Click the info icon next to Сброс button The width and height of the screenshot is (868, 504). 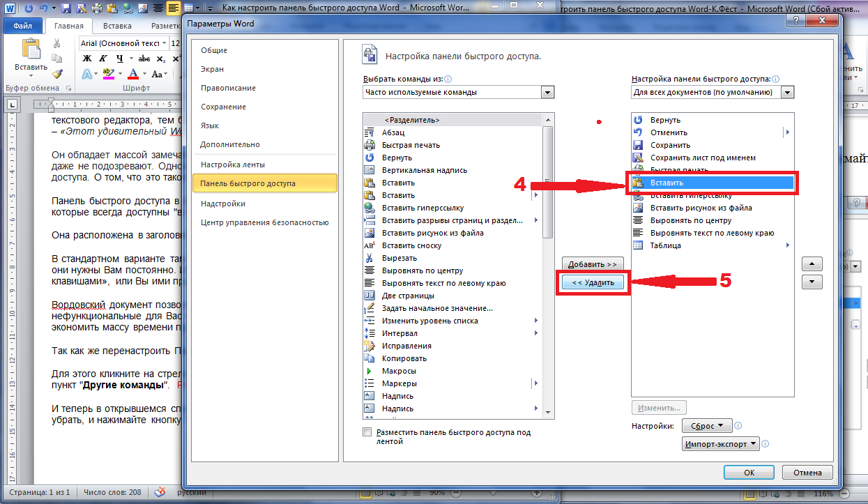(738, 425)
